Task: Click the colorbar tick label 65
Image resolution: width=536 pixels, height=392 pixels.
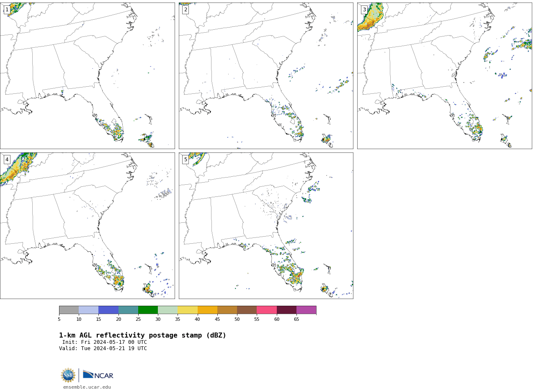Action: point(296,319)
